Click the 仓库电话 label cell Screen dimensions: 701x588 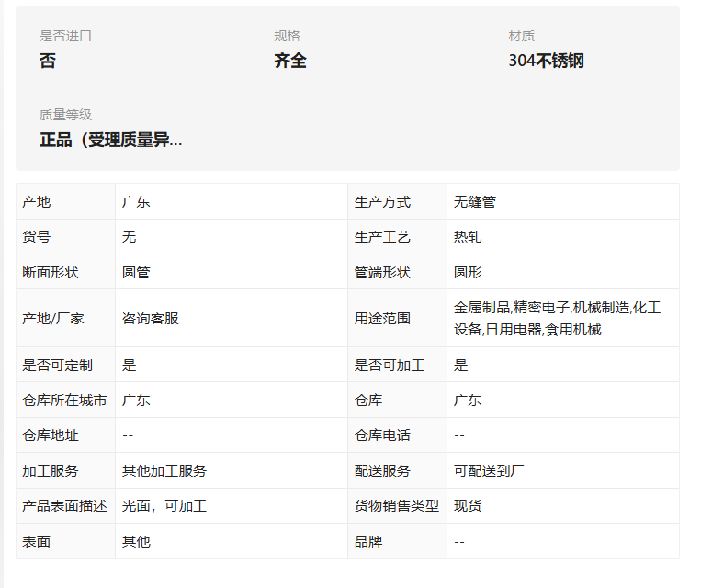tap(398, 435)
